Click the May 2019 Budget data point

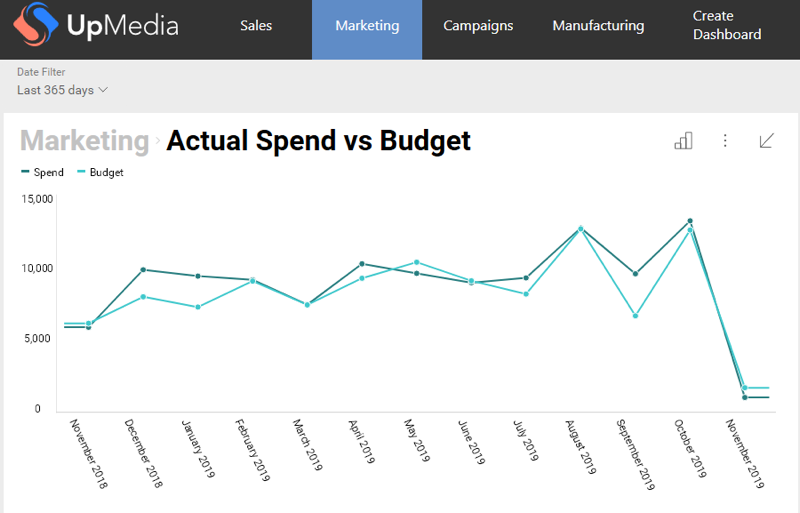click(x=417, y=262)
